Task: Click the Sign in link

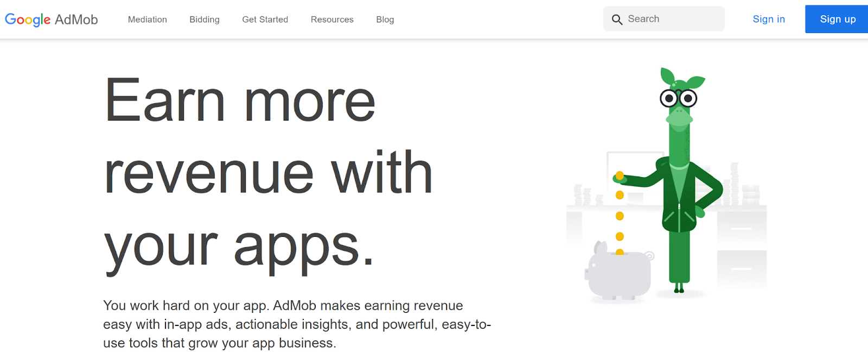Action: click(x=769, y=19)
